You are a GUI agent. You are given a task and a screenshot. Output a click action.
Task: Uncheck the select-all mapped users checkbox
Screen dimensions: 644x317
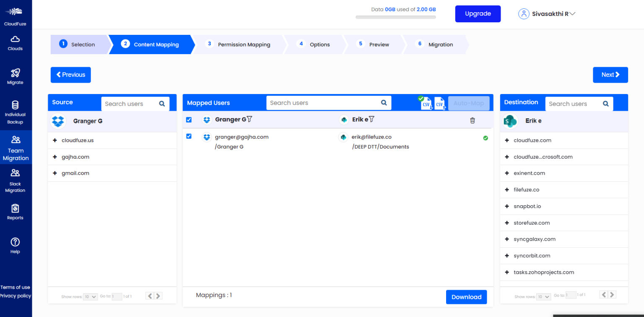[189, 120]
